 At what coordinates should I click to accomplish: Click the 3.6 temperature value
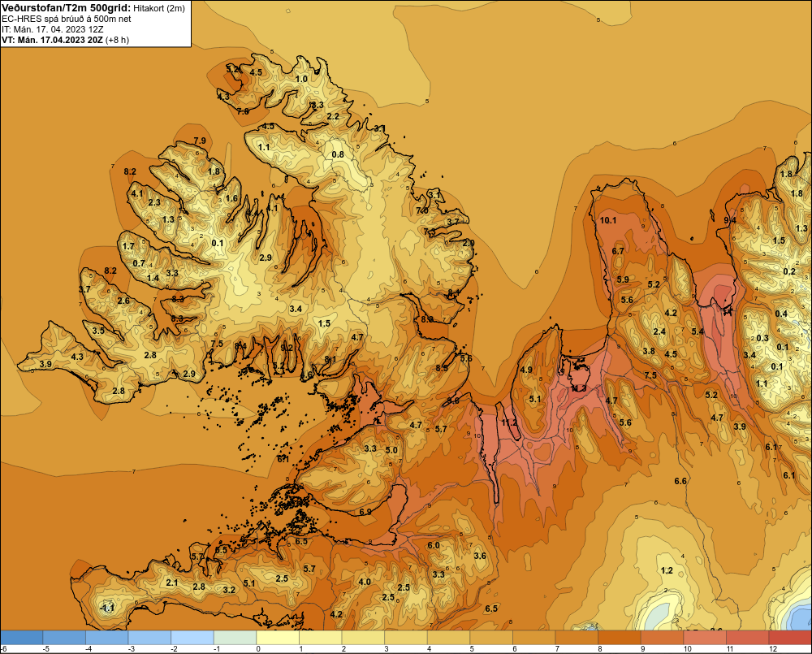click(480, 556)
